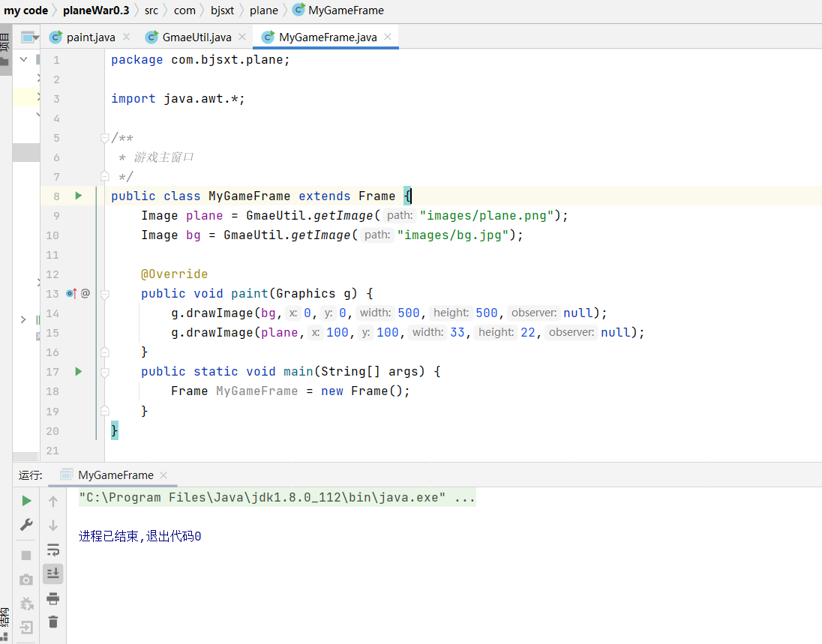
Task: Click 'plane' breadcrumb item
Action: click(264, 10)
